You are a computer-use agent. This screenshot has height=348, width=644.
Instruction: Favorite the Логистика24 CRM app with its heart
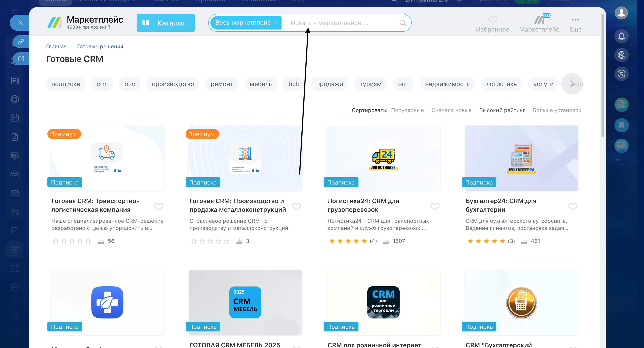point(434,206)
